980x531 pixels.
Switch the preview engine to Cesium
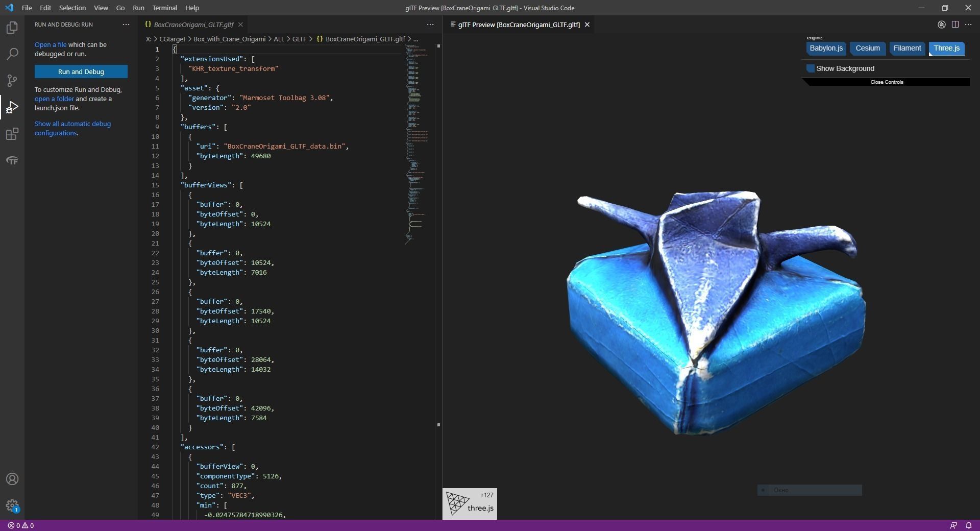click(x=868, y=49)
